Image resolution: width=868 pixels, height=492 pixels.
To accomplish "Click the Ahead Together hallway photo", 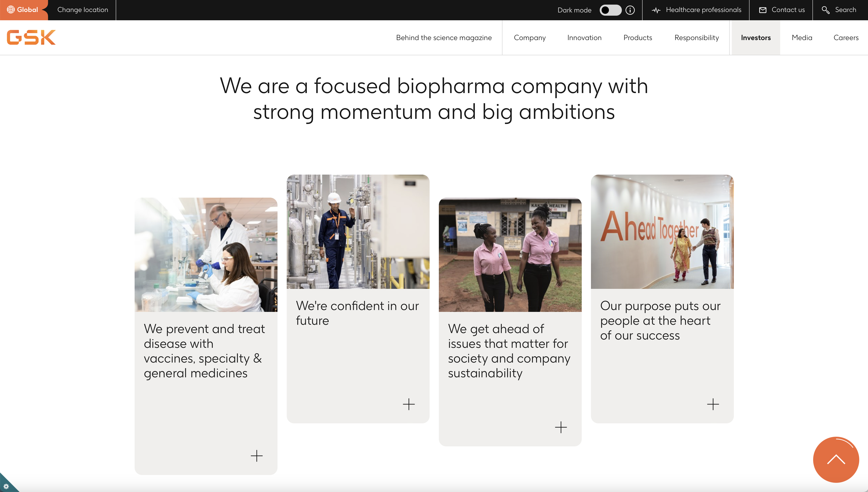I will (662, 231).
